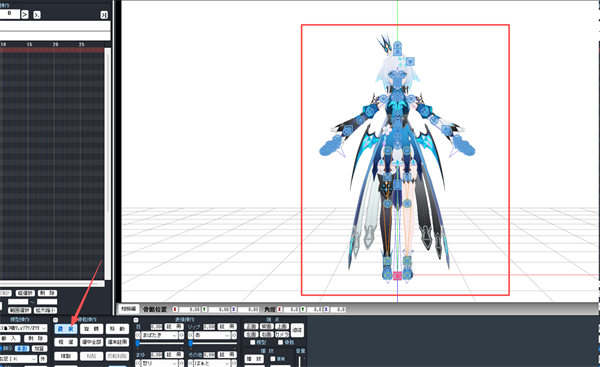Switch to the 枠編集 tab below viewport
This screenshot has height=367, width=600.
[x=129, y=309]
